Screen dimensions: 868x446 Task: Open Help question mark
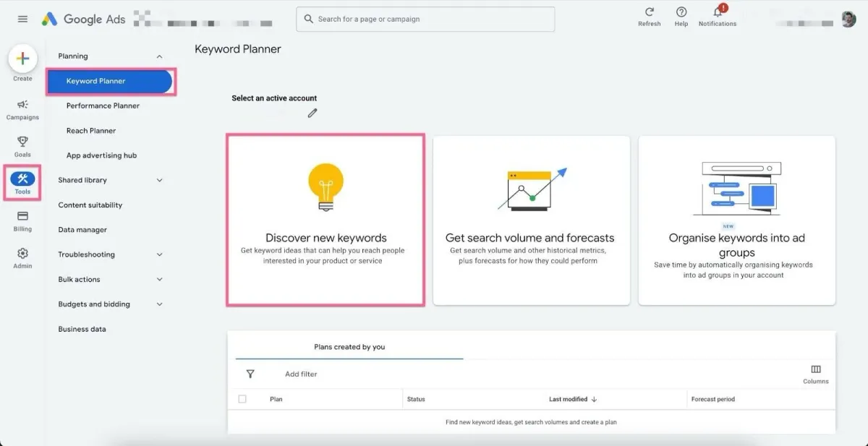pyautogui.click(x=681, y=12)
